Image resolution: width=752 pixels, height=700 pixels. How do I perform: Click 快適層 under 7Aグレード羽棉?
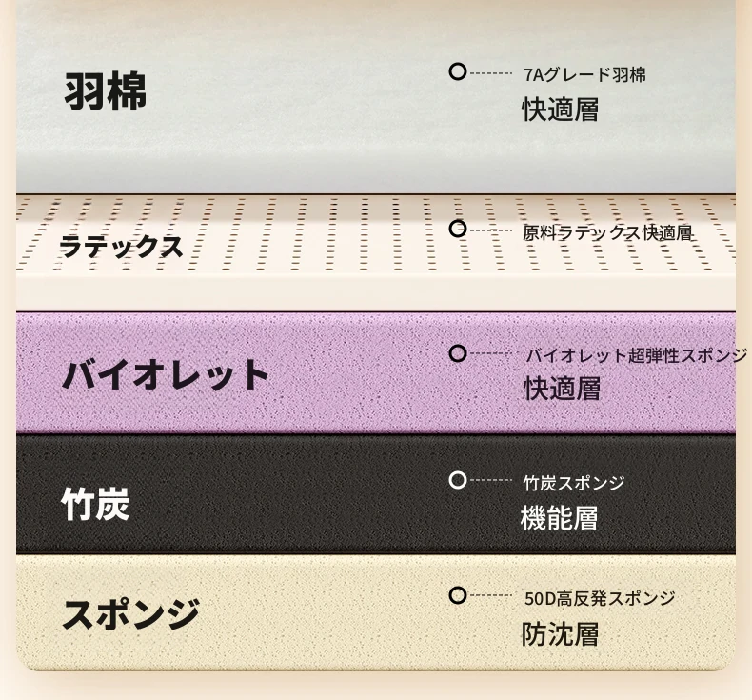coord(560,110)
